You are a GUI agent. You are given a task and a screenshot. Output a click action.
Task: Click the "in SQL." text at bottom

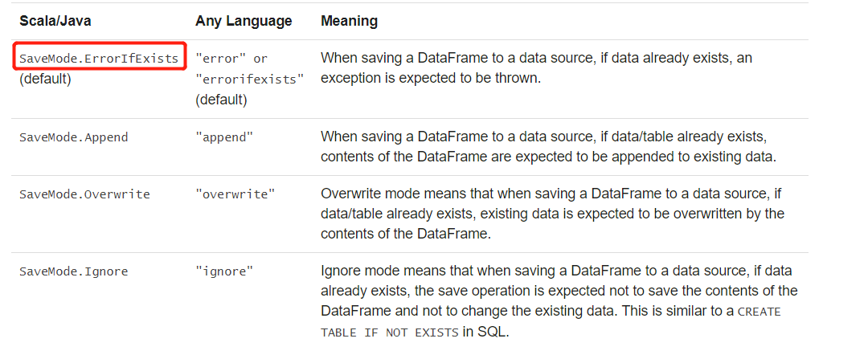pyautogui.click(x=485, y=332)
